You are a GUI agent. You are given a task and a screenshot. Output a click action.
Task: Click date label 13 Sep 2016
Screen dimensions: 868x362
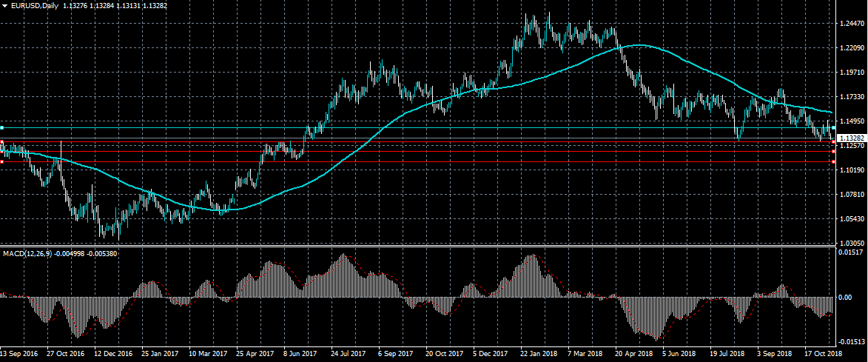[18, 352]
